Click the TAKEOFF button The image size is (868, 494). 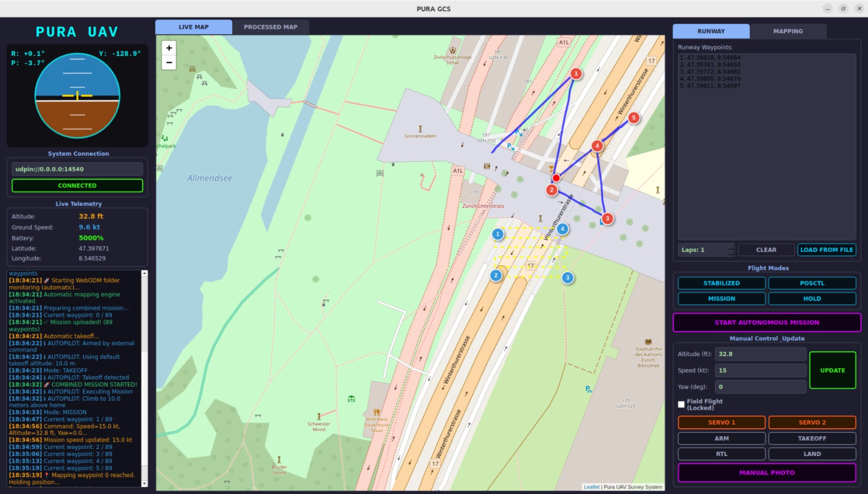pyautogui.click(x=812, y=439)
